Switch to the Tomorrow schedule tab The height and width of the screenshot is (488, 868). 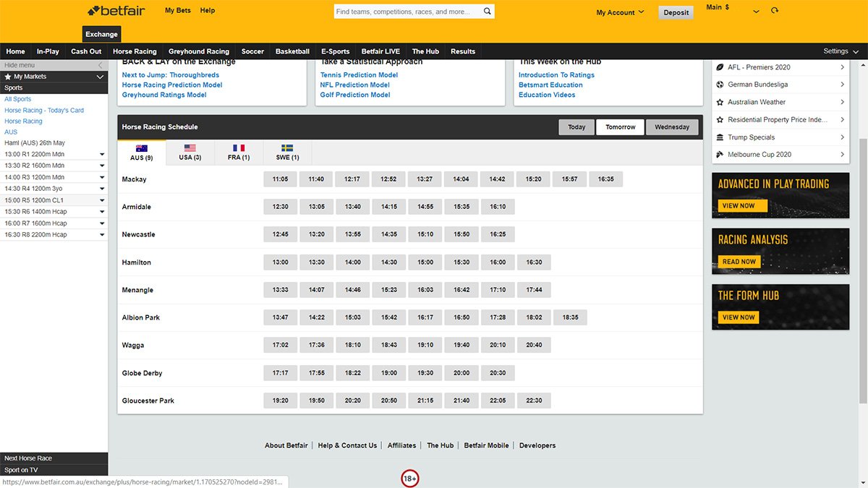point(620,126)
